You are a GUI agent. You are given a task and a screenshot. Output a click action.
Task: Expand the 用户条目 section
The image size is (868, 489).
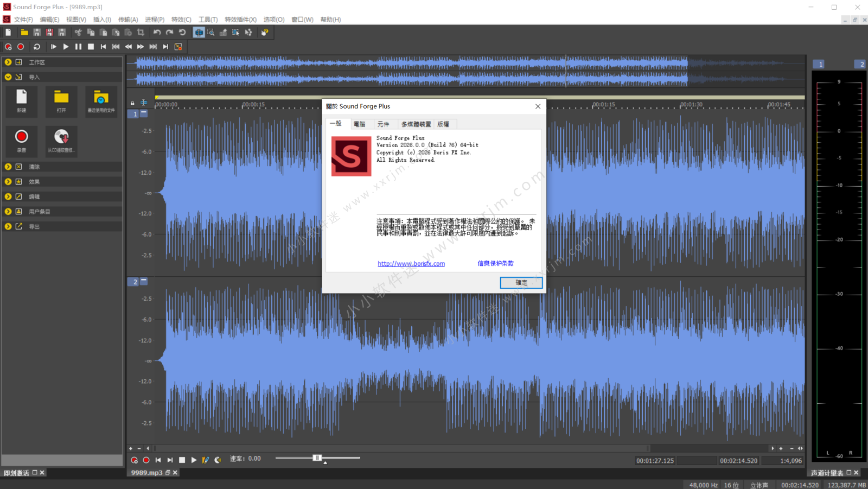click(x=8, y=212)
